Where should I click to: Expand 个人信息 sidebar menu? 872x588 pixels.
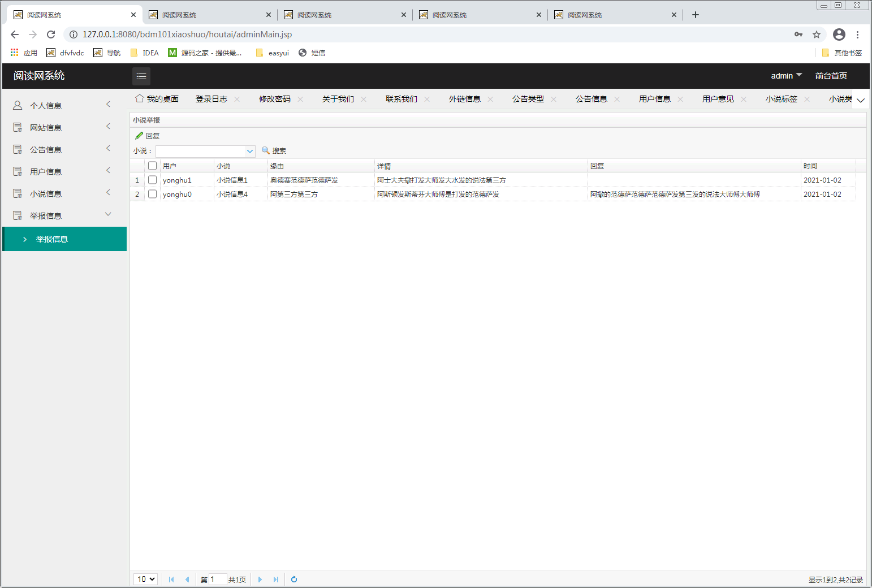[64, 105]
